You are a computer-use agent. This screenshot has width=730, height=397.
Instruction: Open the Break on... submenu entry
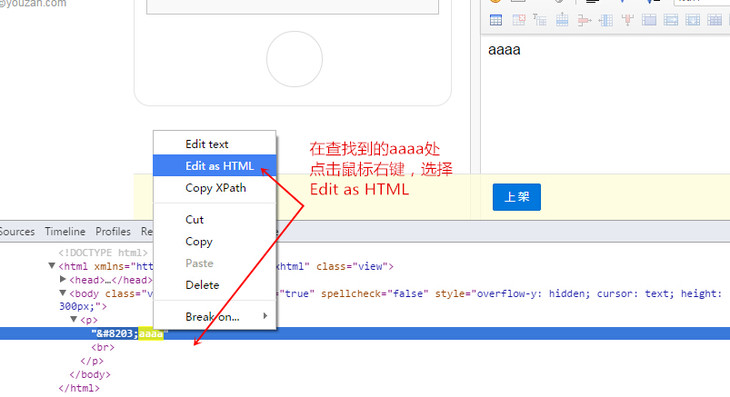[215, 316]
